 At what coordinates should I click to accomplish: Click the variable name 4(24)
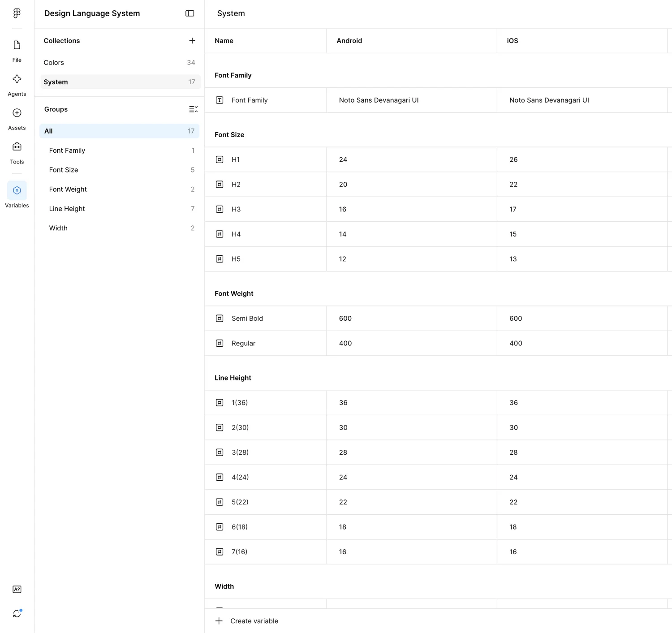click(240, 478)
